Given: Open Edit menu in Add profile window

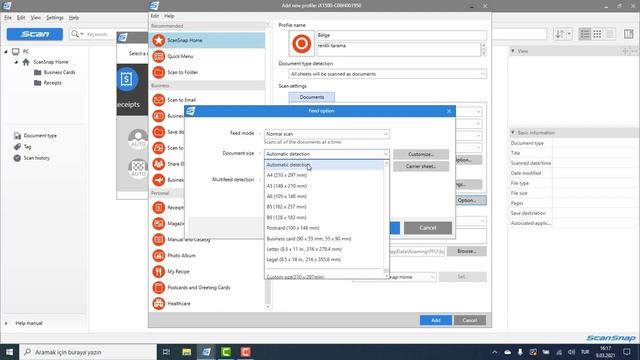Looking at the screenshot, I should point(155,16).
